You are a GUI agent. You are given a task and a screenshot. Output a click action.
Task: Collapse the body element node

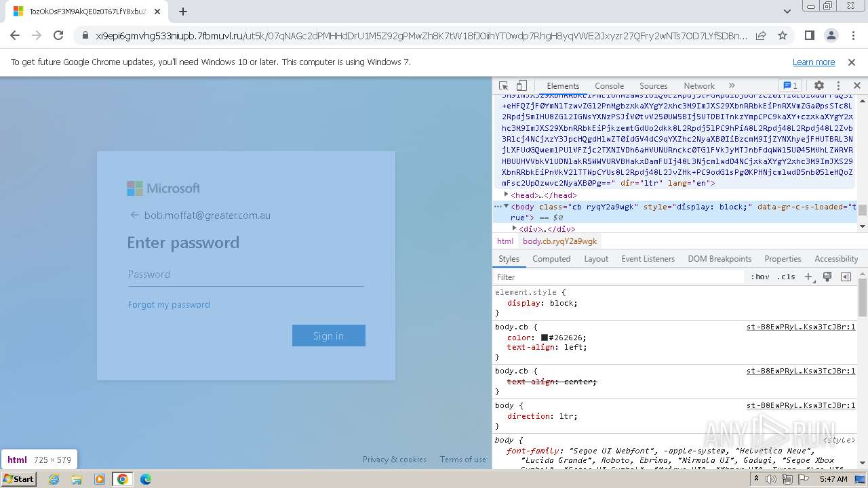(x=506, y=206)
